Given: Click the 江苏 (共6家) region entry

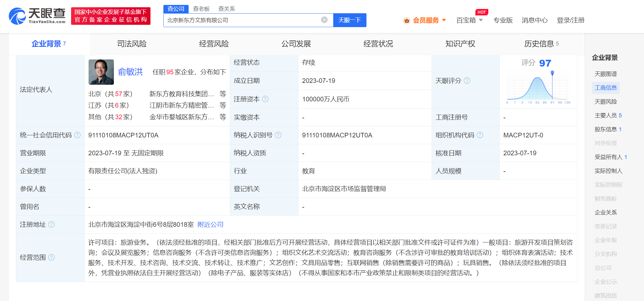Looking at the screenshot, I should click(109, 105).
